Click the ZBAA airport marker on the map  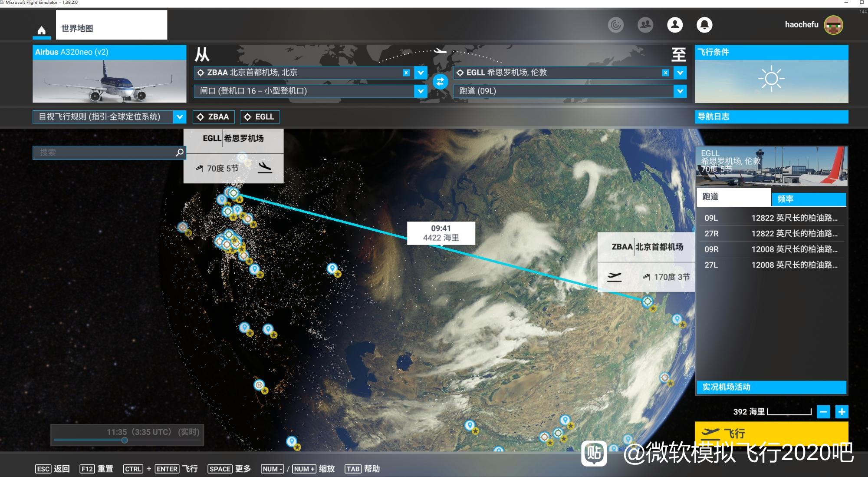coord(648,301)
